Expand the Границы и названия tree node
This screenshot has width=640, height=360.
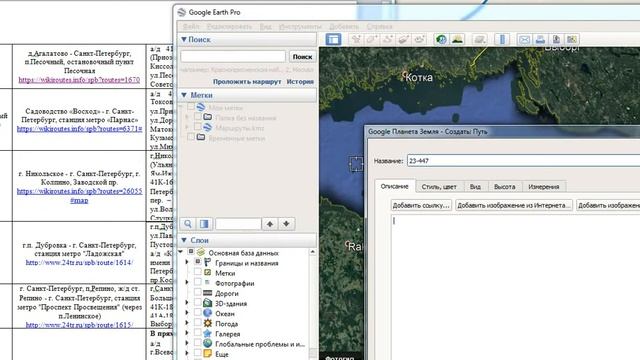[x=187, y=262]
